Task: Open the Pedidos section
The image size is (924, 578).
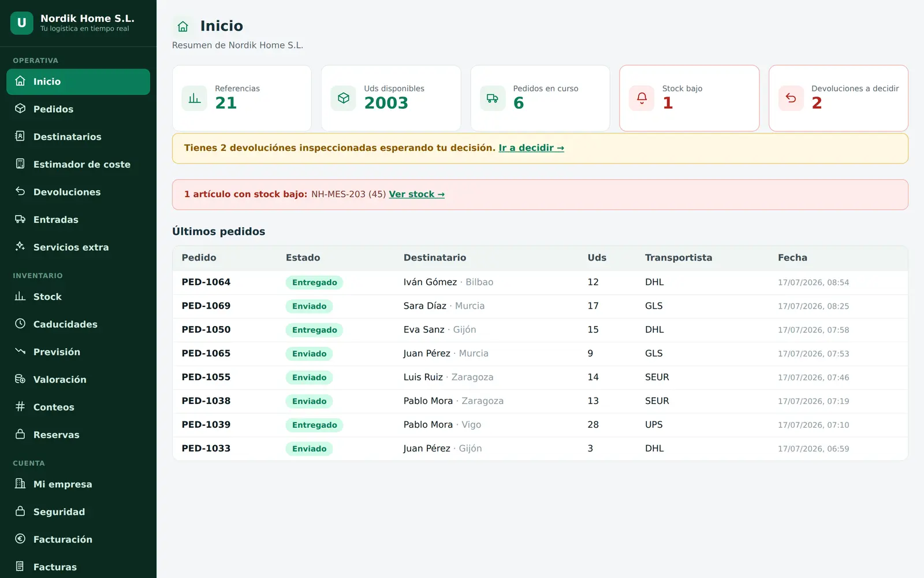Action: click(x=78, y=109)
